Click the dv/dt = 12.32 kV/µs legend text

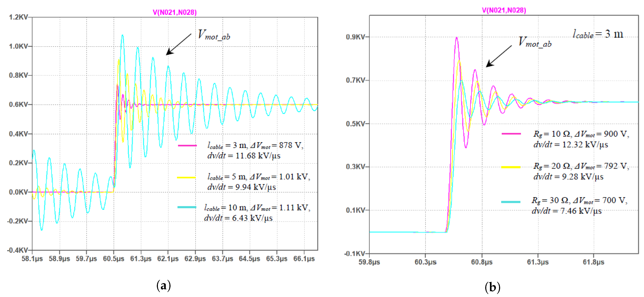(571, 144)
